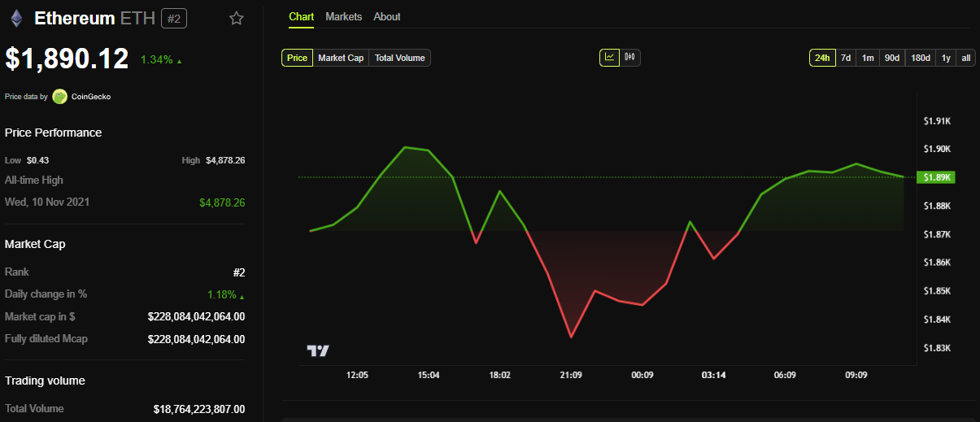Click the all-time high $4,878.26 green value

(222, 202)
